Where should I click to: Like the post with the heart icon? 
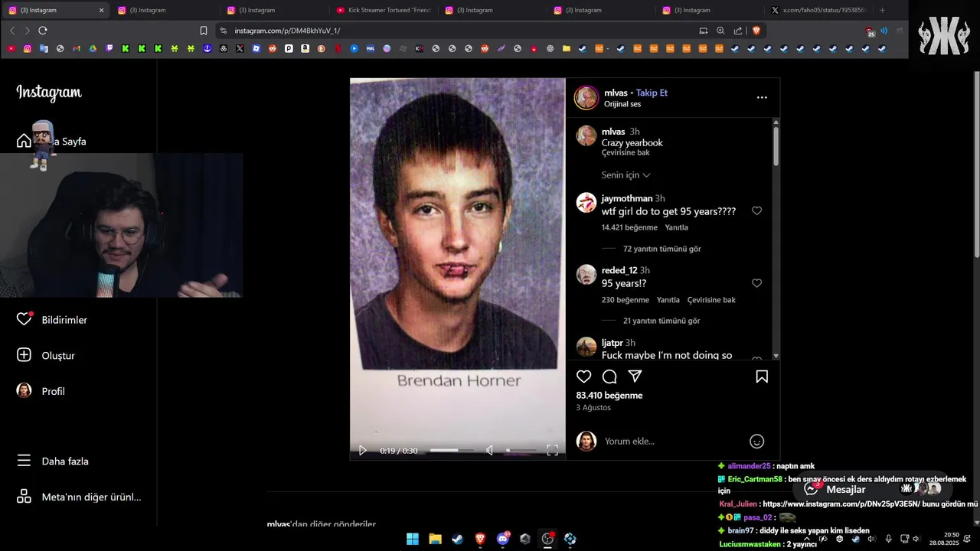[584, 377]
